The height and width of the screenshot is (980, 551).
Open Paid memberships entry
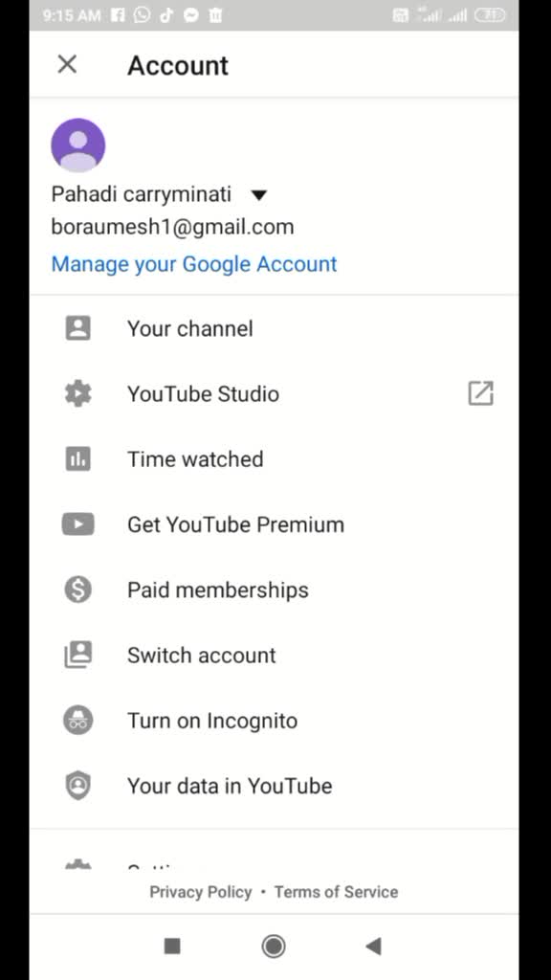pyautogui.click(x=274, y=590)
